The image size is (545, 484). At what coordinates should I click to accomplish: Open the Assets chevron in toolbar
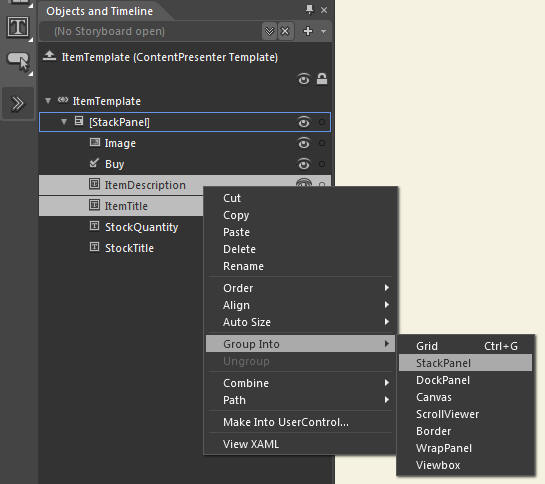pos(17,103)
